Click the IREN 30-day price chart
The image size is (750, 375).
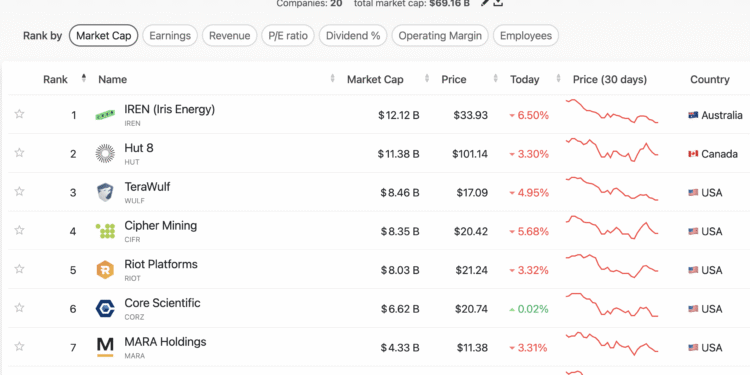612,111
